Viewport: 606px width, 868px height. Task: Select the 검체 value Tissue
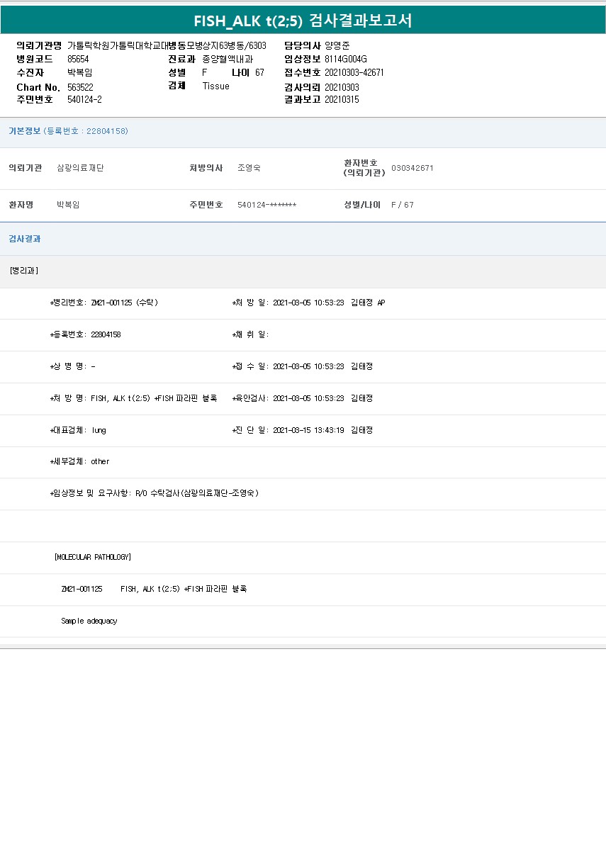click(215, 86)
